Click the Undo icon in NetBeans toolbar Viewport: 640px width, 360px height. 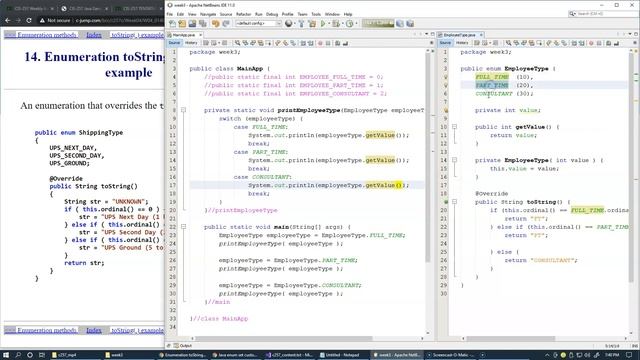coord(216,24)
